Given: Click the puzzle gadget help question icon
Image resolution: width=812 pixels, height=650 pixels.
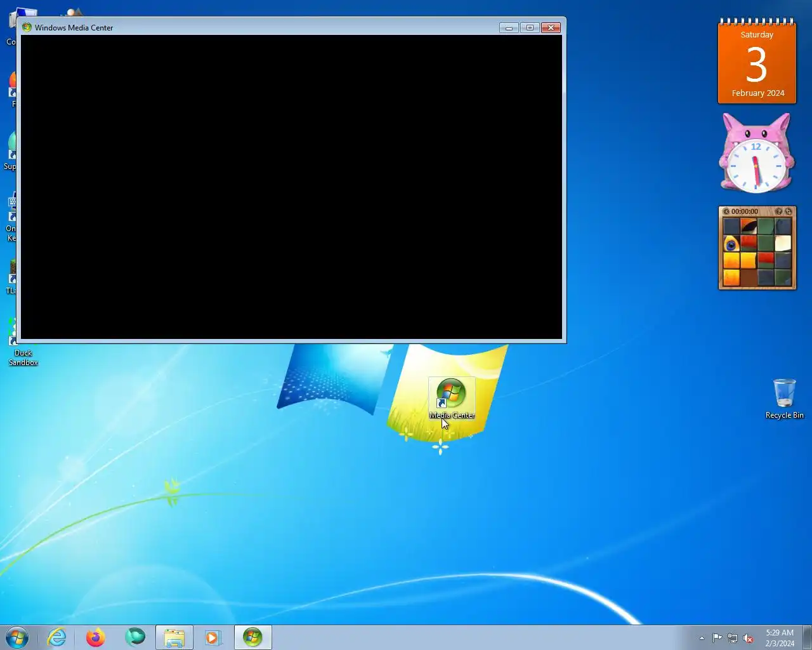Looking at the screenshot, I should (778, 211).
